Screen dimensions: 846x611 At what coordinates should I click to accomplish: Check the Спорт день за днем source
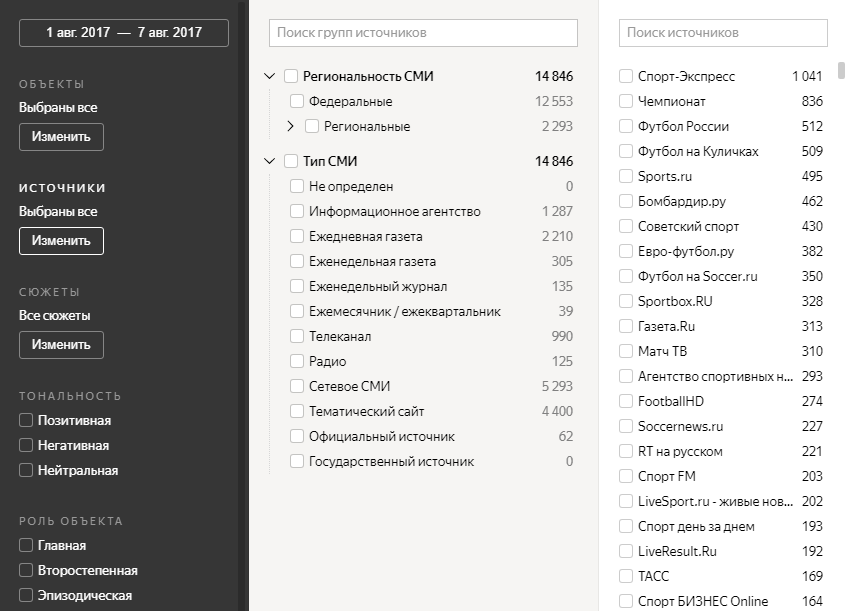pos(626,526)
